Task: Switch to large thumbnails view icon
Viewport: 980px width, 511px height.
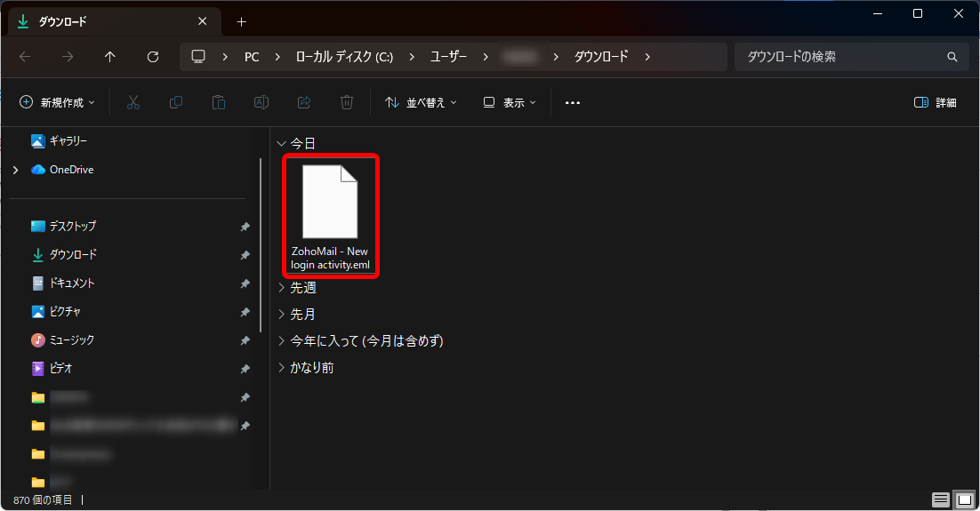Action: pyautogui.click(x=965, y=499)
